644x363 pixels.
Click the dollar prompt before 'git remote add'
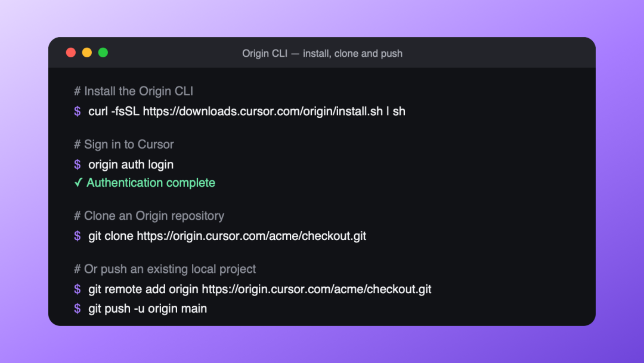tap(77, 289)
